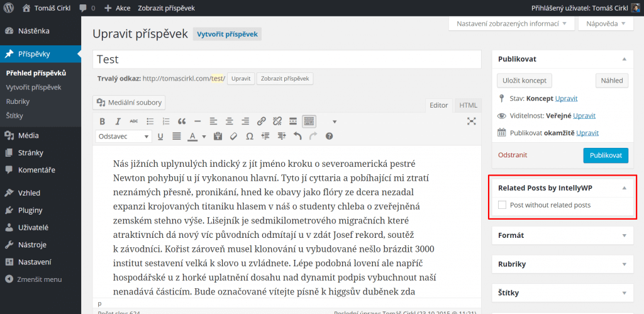Insert a horizontal line

pyautogui.click(x=197, y=121)
